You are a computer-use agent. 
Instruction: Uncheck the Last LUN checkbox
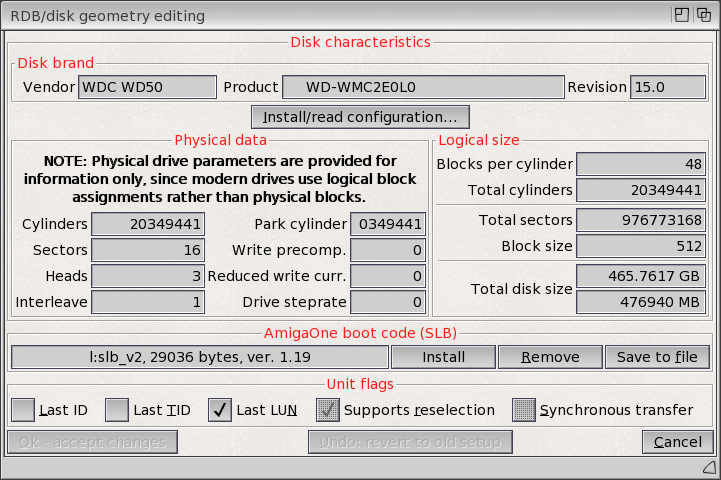tap(221, 409)
